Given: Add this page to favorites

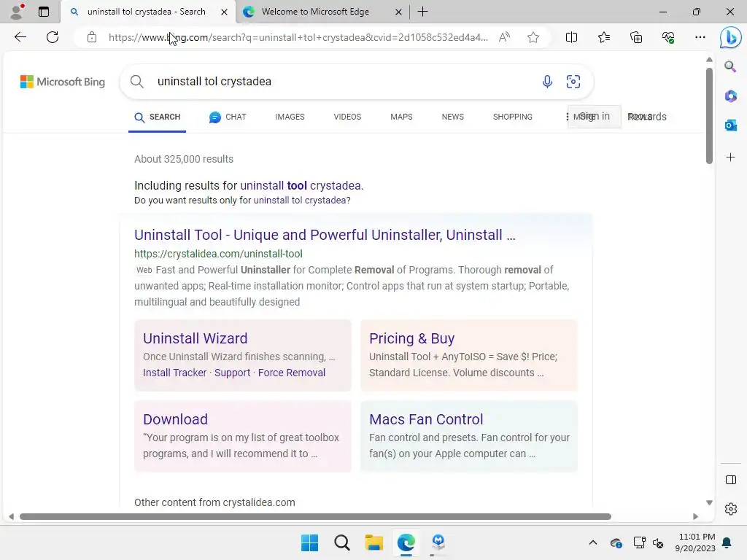Looking at the screenshot, I should pos(533,37).
